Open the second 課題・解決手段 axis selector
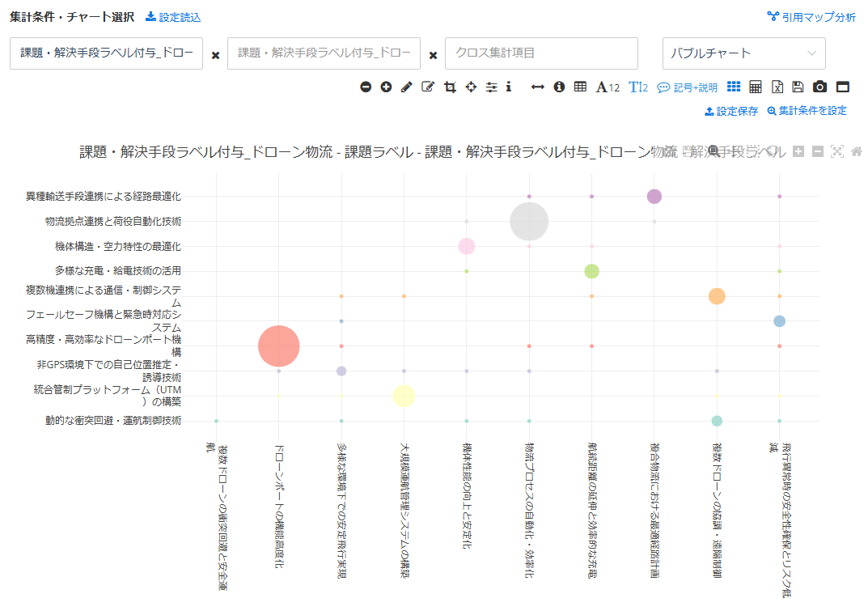Screen dimensions: 868x615 click(x=324, y=53)
